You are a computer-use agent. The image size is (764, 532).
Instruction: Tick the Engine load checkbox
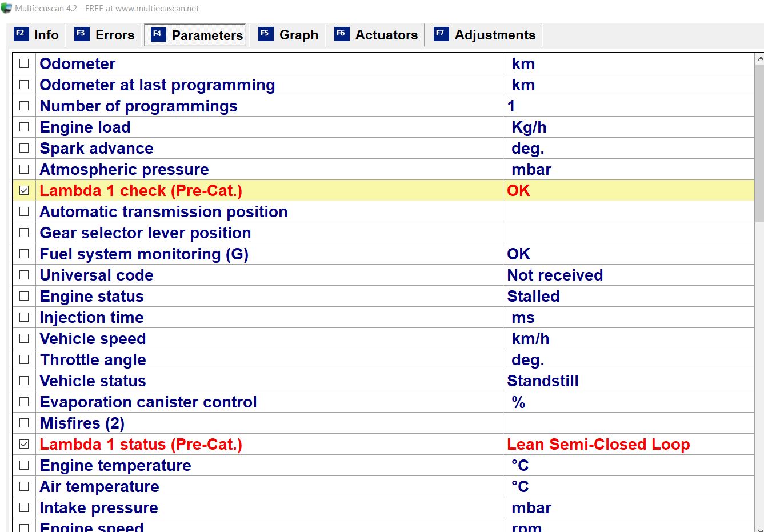pyautogui.click(x=24, y=127)
